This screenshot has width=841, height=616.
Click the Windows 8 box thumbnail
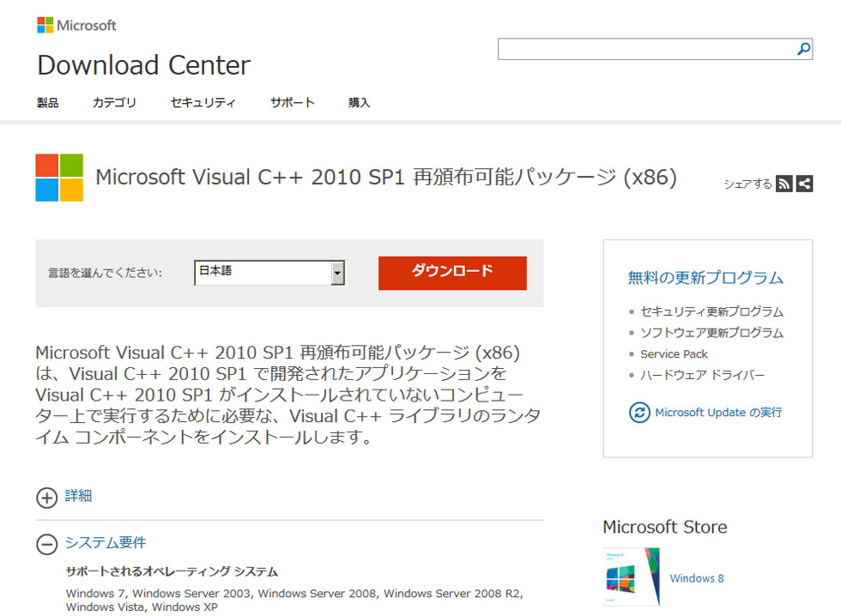(632, 577)
